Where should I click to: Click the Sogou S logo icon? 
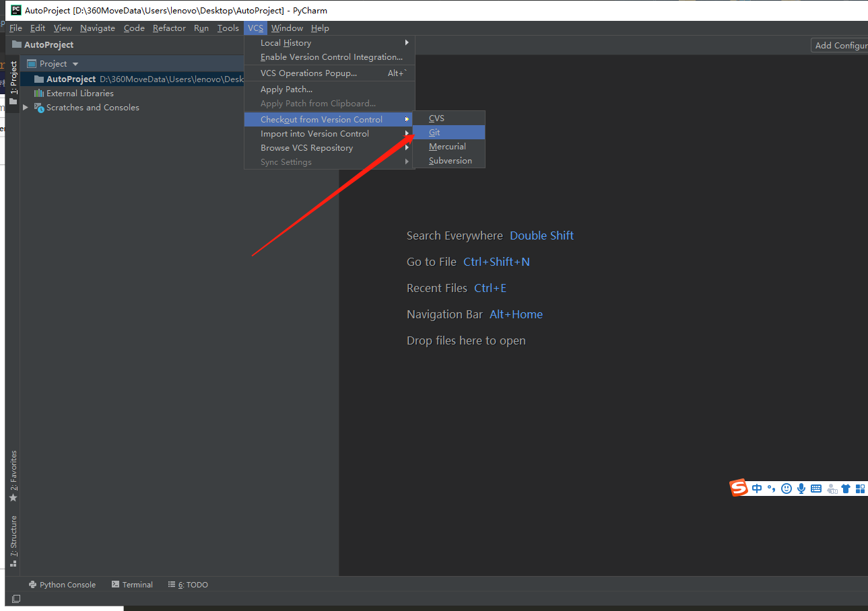[739, 489]
